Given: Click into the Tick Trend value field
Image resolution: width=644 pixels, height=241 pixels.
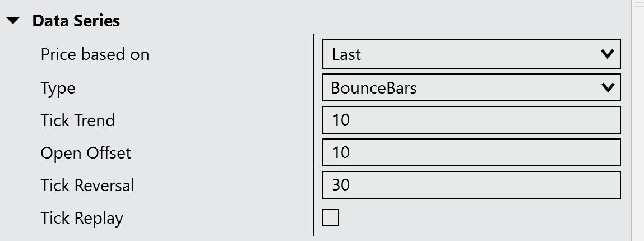Looking at the screenshot, I should pyautogui.click(x=471, y=120).
